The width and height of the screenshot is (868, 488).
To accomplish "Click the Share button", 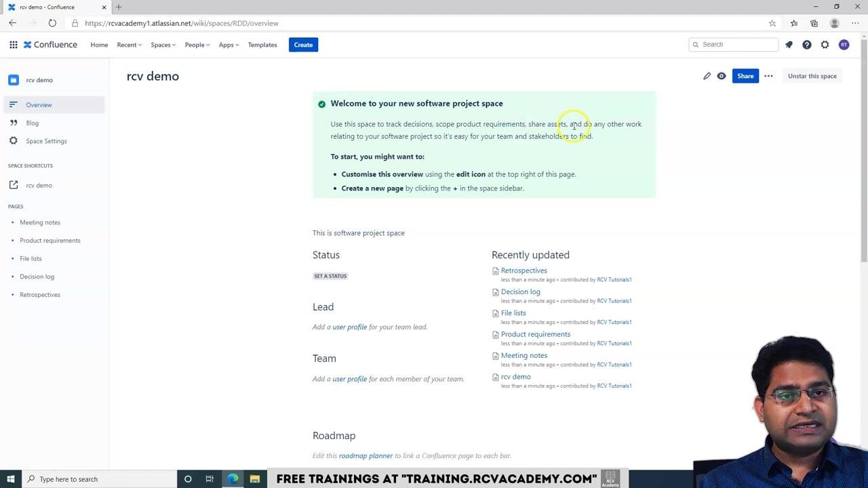I will (745, 76).
